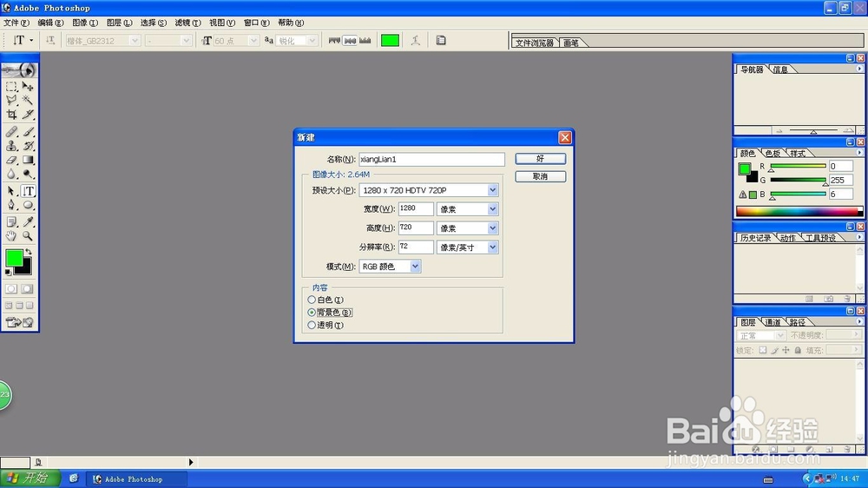
Task: Select the 透明 radio option
Action: (312, 325)
